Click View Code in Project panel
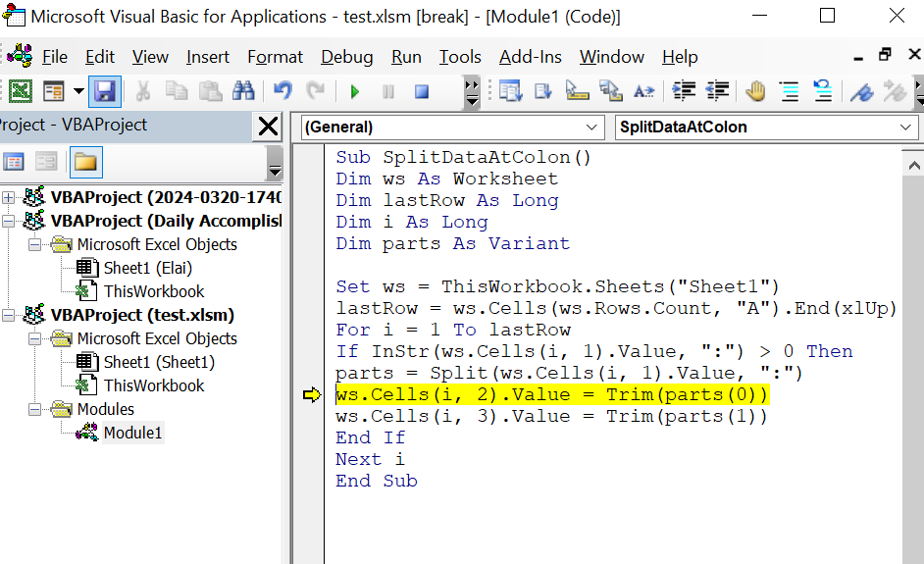Viewport: 924px width, 564px height. point(14,162)
